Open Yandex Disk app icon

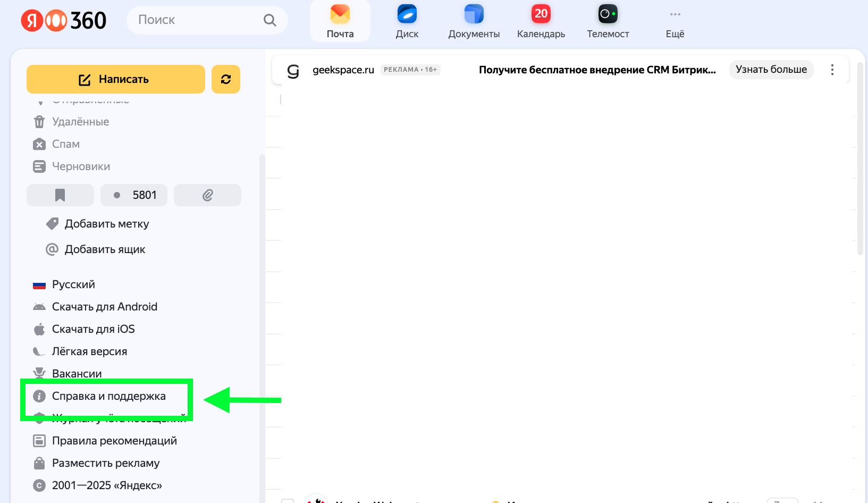click(407, 15)
